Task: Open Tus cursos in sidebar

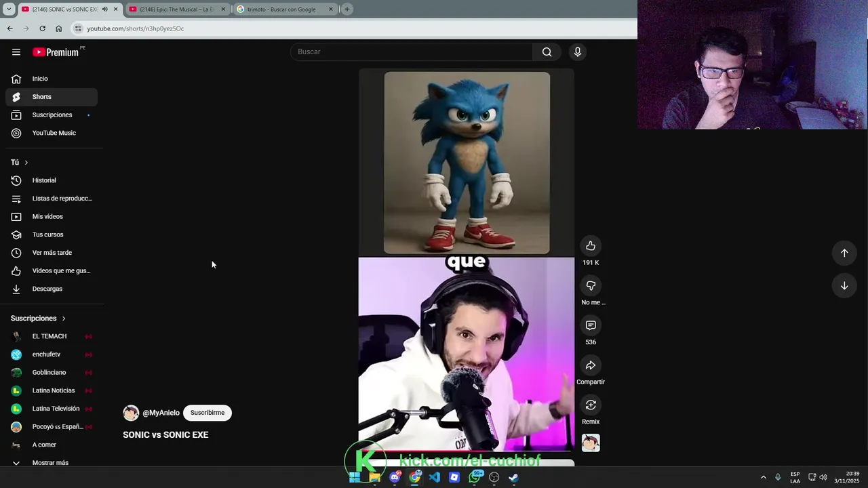Action: [x=52, y=235]
